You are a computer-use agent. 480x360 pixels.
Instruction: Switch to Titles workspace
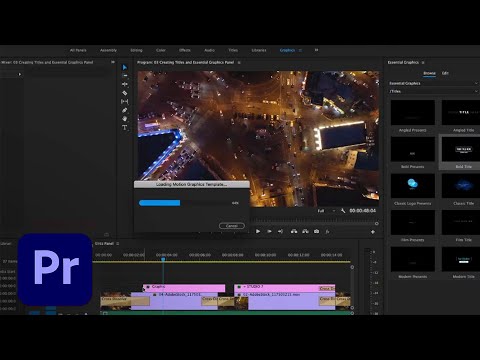(x=233, y=50)
